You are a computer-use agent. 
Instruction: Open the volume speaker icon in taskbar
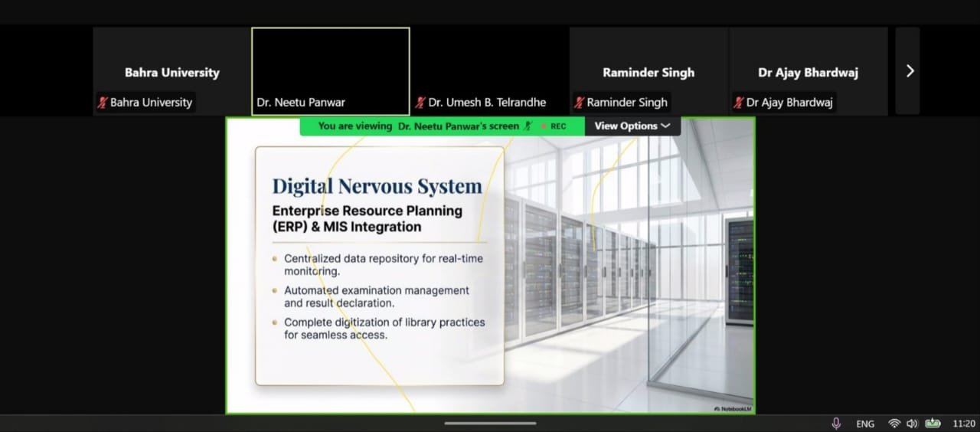coord(912,424)
